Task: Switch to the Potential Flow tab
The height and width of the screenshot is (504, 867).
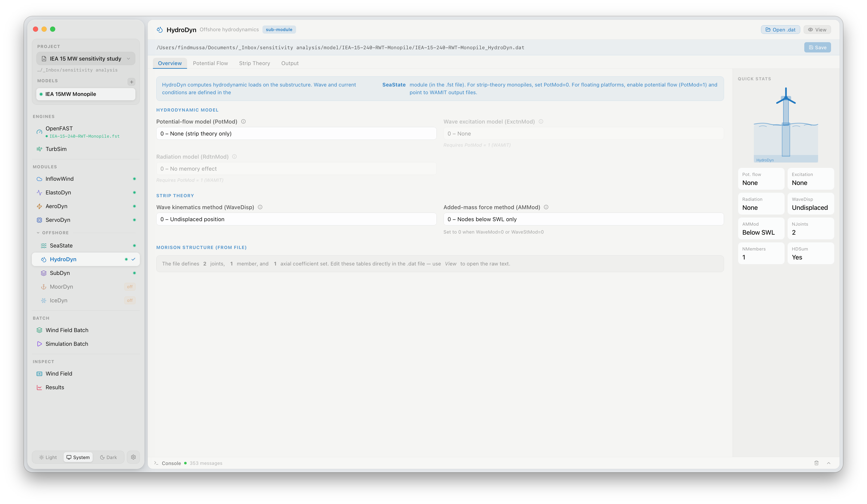Action: click(210, 63)
